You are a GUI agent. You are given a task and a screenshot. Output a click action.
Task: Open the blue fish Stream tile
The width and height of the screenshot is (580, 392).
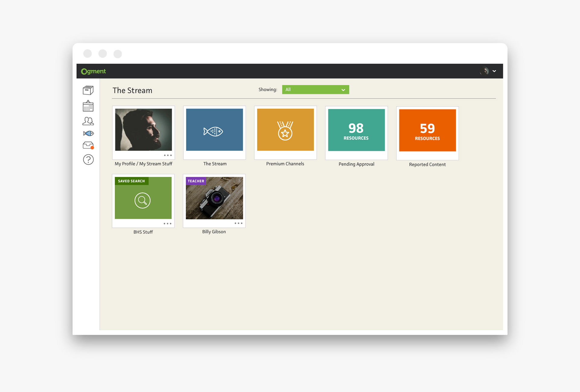click(214, 130)
